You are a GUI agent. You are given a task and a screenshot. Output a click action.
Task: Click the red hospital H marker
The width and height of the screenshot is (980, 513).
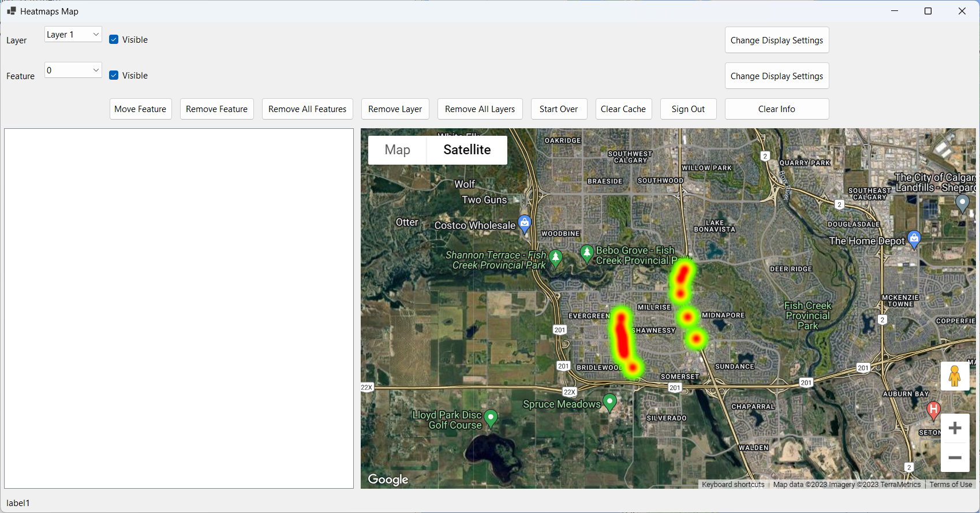(933, 410)
